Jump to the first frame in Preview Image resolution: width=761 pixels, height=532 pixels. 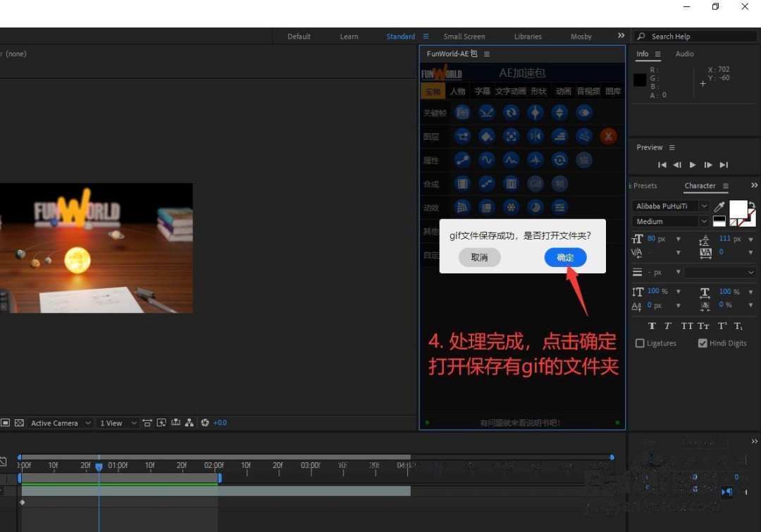tap(662, 165)
